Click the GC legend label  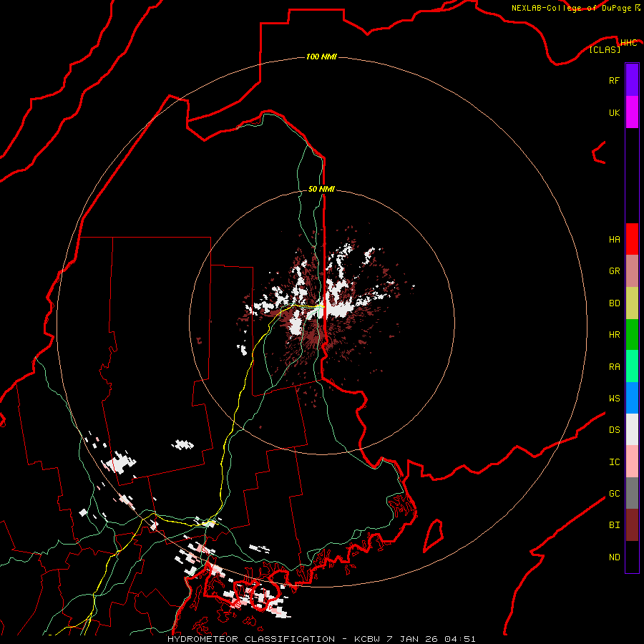click(x=614, y=494)
